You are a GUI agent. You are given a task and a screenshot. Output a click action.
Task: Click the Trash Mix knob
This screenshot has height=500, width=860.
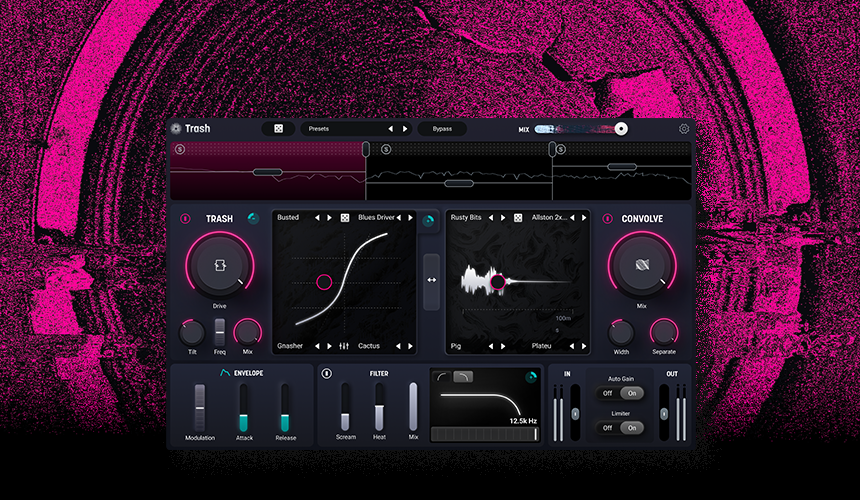point(247,333)
